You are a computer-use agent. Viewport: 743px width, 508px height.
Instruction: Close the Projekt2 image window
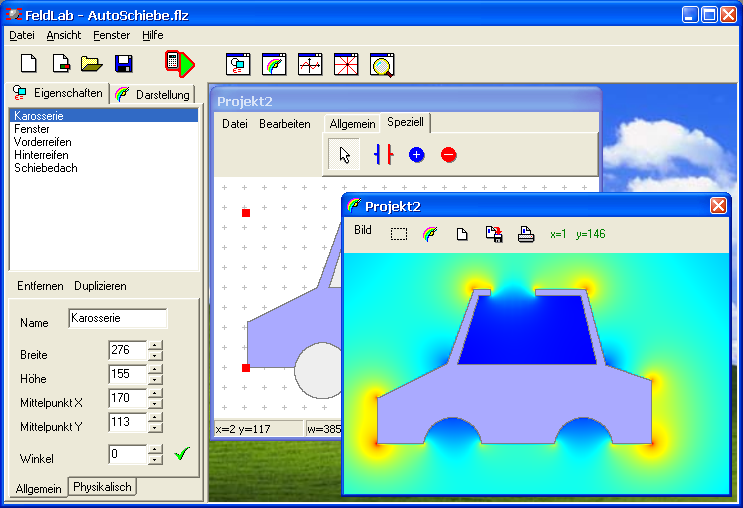tap(718, 206)
